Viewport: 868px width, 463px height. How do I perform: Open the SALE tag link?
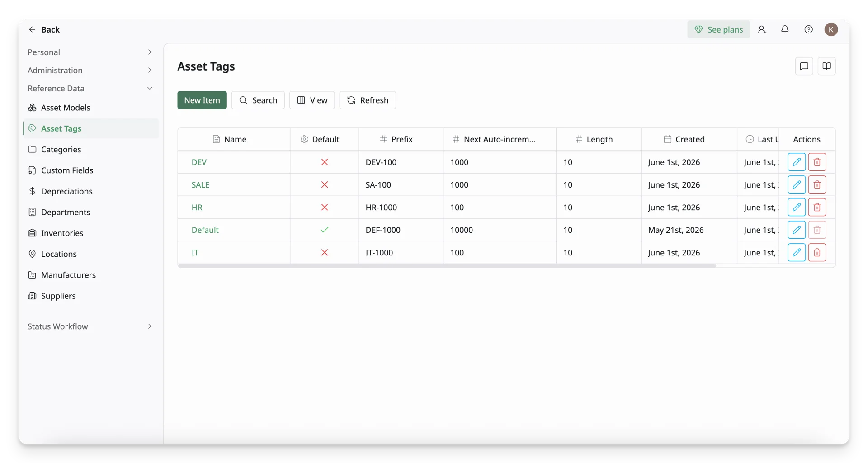[200, 185]
